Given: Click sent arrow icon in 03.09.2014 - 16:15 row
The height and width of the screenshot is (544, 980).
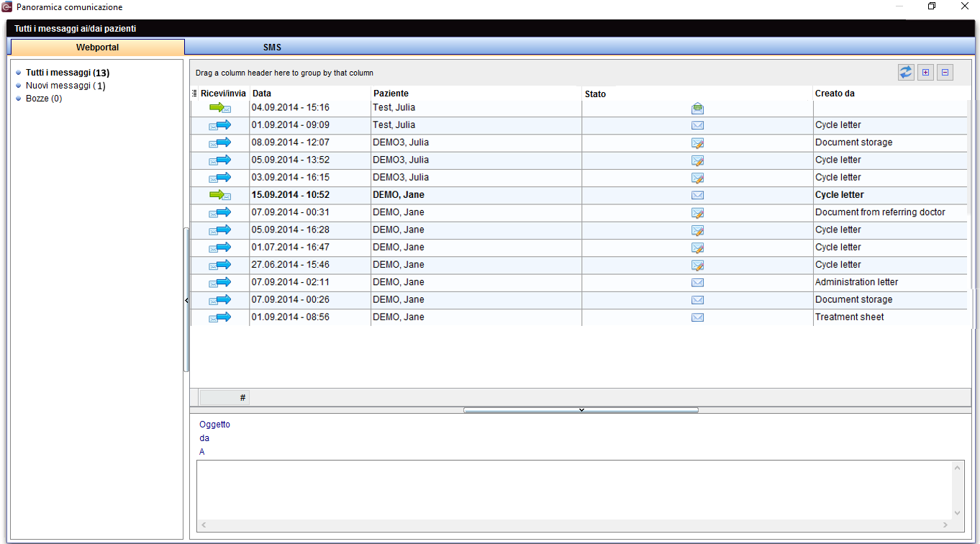Looking at the screenshot, I should (220, 177).
